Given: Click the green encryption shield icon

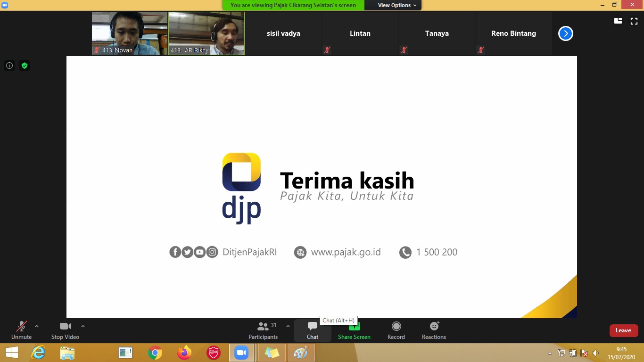Looking at the screenshot, I should click(25, 66).
